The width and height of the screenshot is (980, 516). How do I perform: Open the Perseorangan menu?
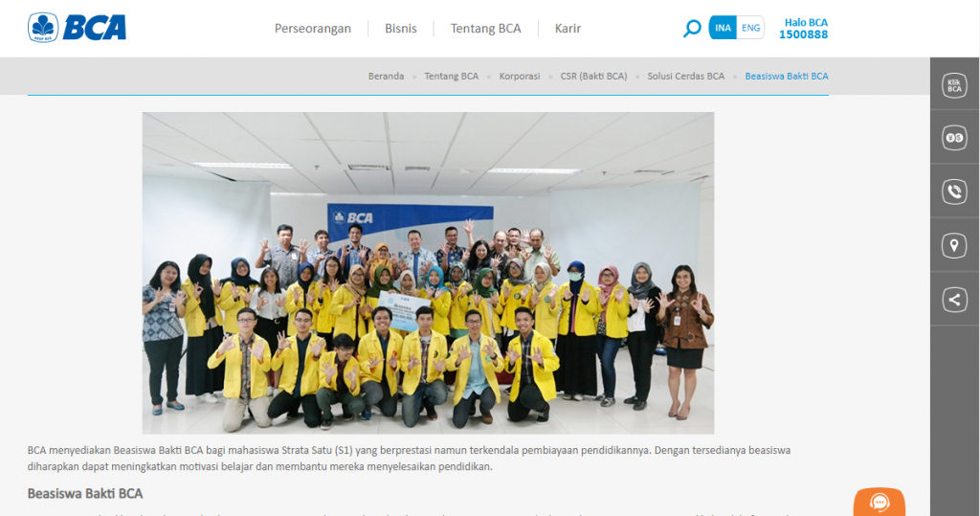click(x=313, y=29)
